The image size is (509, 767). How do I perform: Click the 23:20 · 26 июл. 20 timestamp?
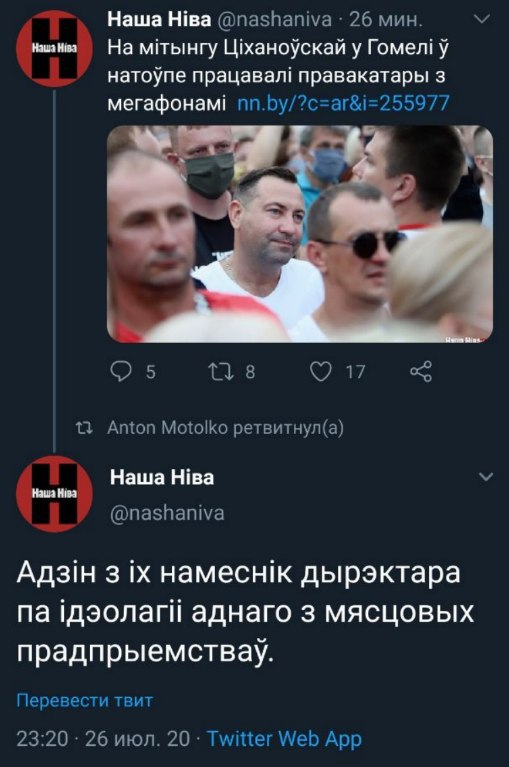[x=103, y=739]
